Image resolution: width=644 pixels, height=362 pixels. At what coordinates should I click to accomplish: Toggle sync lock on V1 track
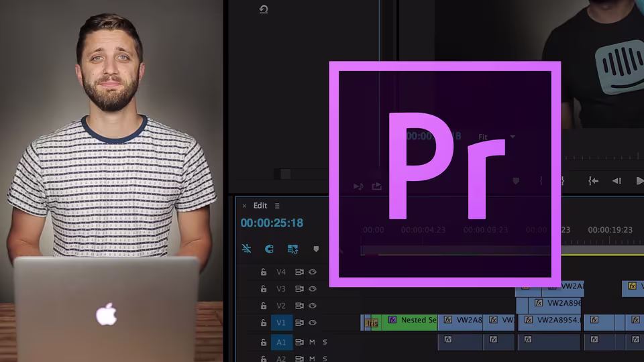[x=299, y=322]
